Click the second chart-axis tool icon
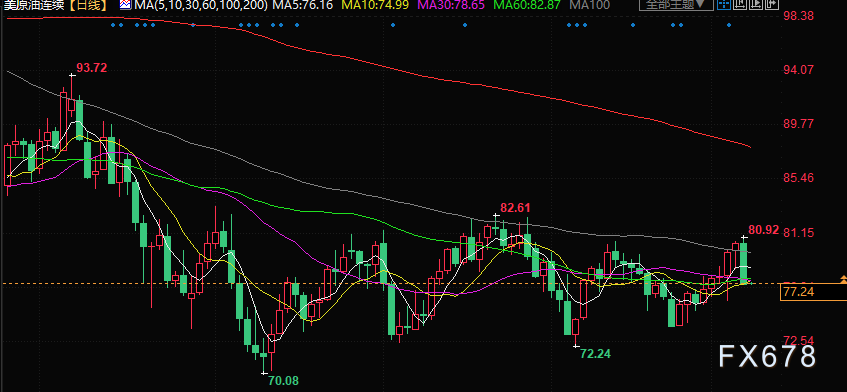847x392 pixels. (740, 4)
